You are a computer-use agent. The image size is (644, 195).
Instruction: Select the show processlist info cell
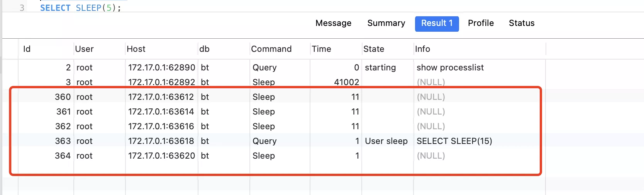[450, 68]
